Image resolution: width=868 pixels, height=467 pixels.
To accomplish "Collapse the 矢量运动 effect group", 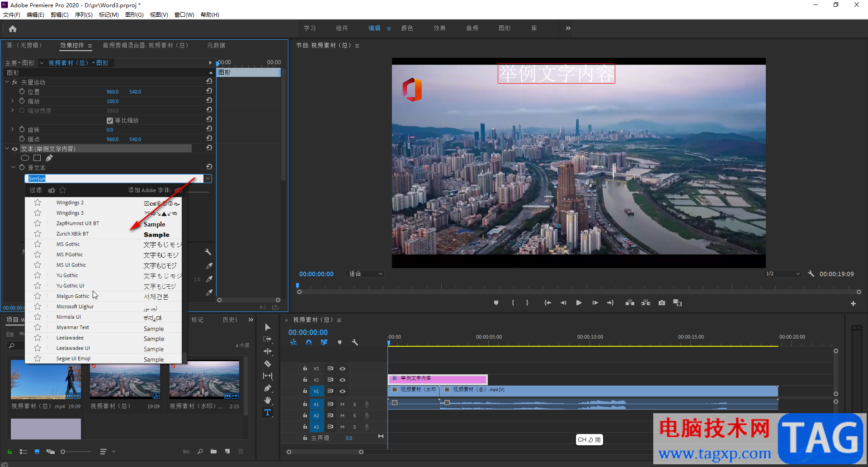I will point(7,82).
